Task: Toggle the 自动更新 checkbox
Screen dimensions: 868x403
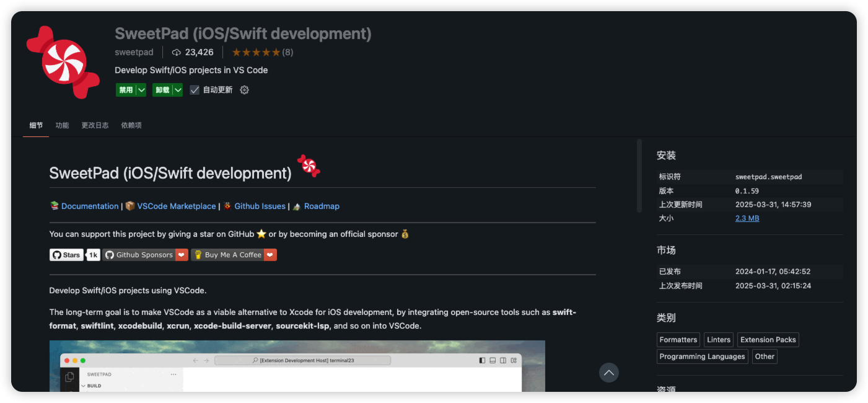Action: (195, 90)
